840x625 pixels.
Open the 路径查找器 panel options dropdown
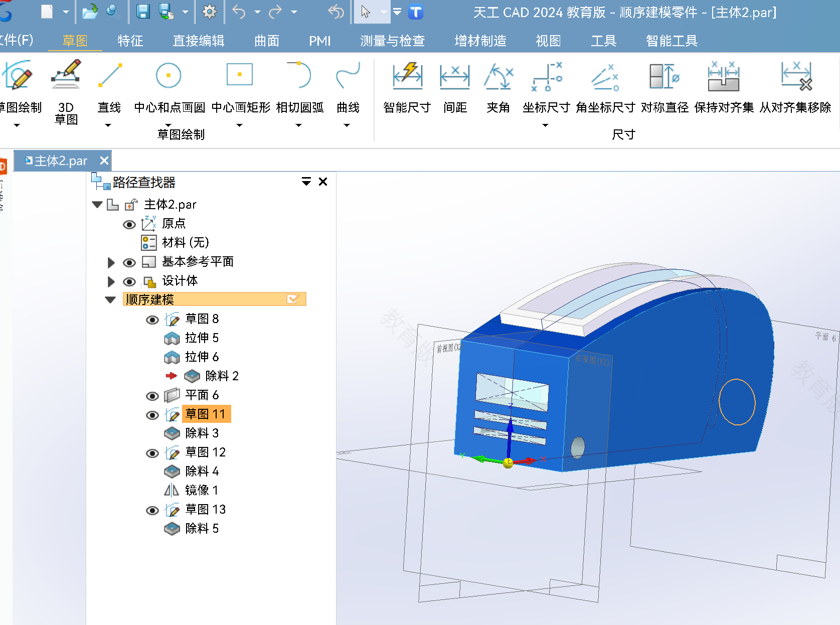pyautogui.click(x=306, y=182)
